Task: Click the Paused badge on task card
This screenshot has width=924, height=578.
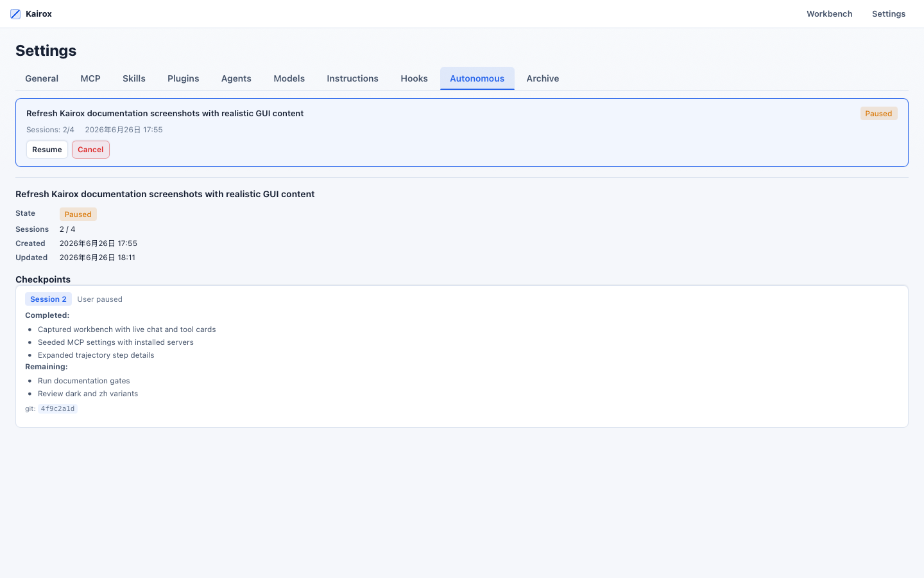Action: tap(878, 114)
